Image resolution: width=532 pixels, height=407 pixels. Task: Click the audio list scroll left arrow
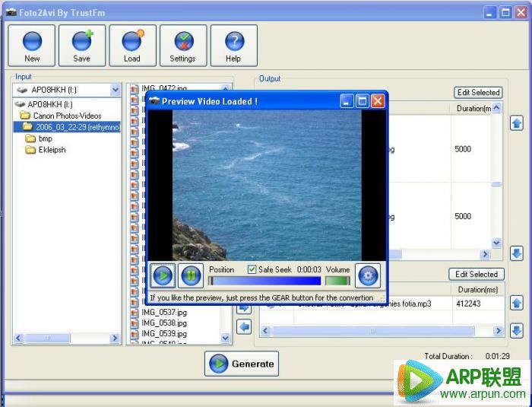[265, 331]
